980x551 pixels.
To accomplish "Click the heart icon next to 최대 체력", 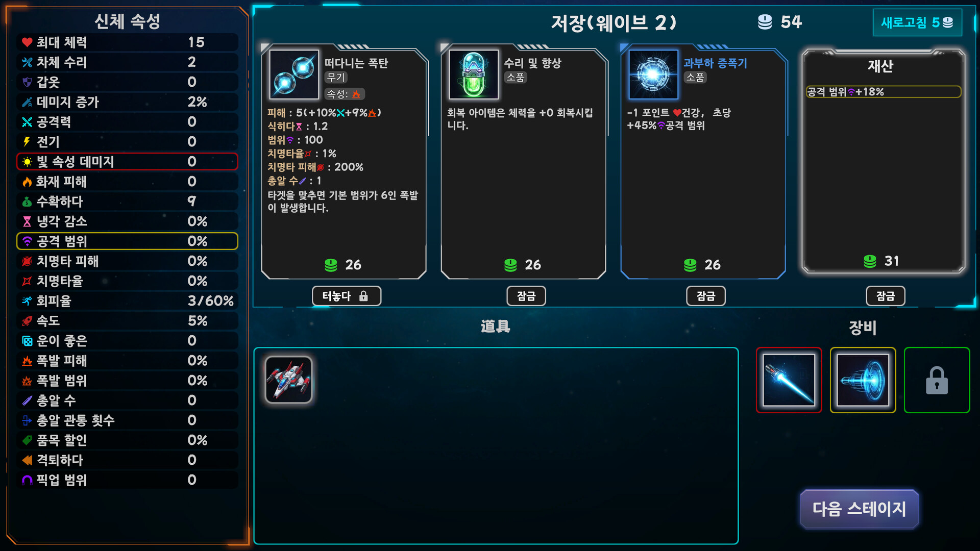I will (27, 42).
